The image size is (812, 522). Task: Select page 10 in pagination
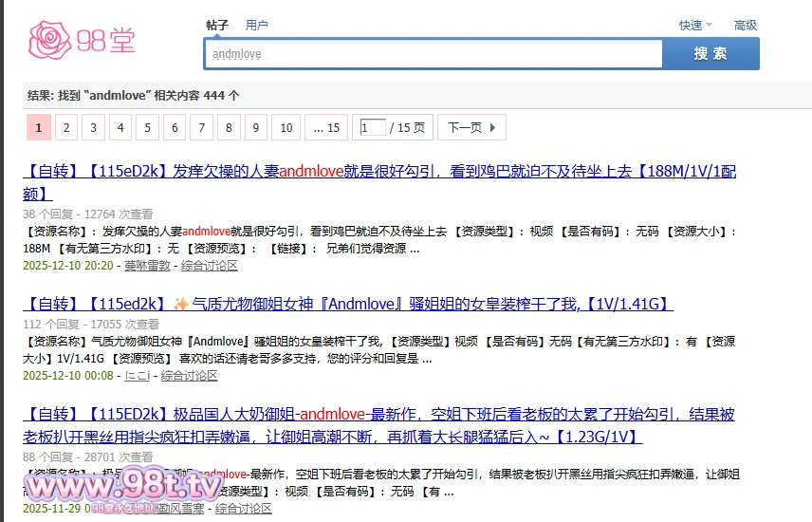[x=286, y=127]
